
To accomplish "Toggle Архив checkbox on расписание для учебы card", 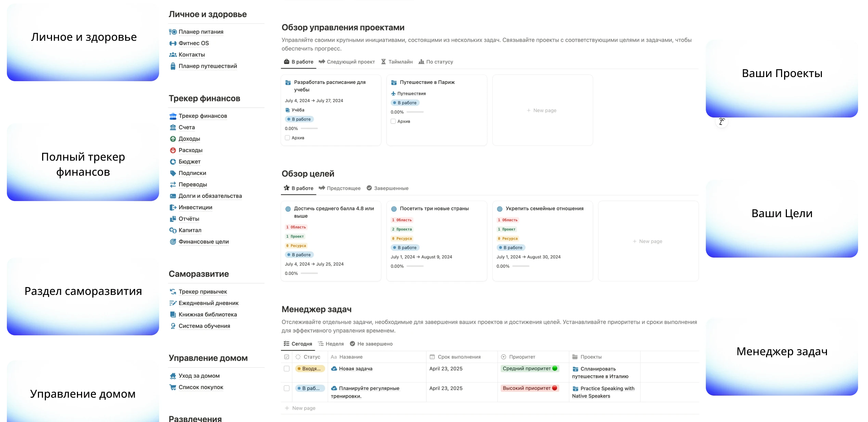I will coord(287,138).
